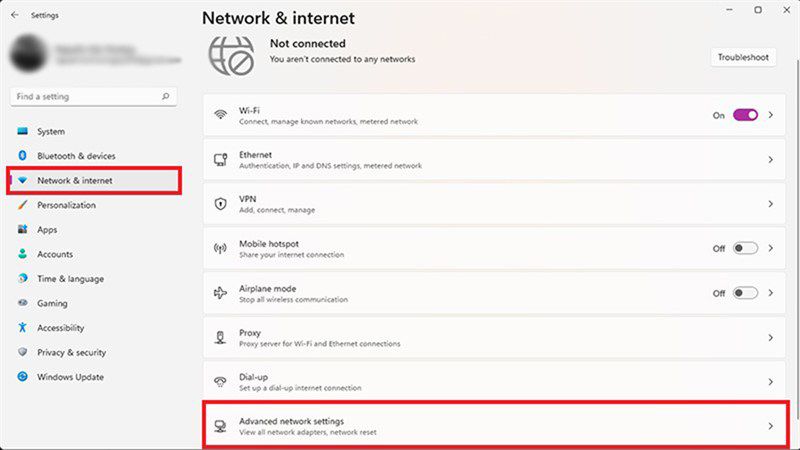Click the Proxy server icon
Screen dimensions: 800x450
[x=220, y=337]
